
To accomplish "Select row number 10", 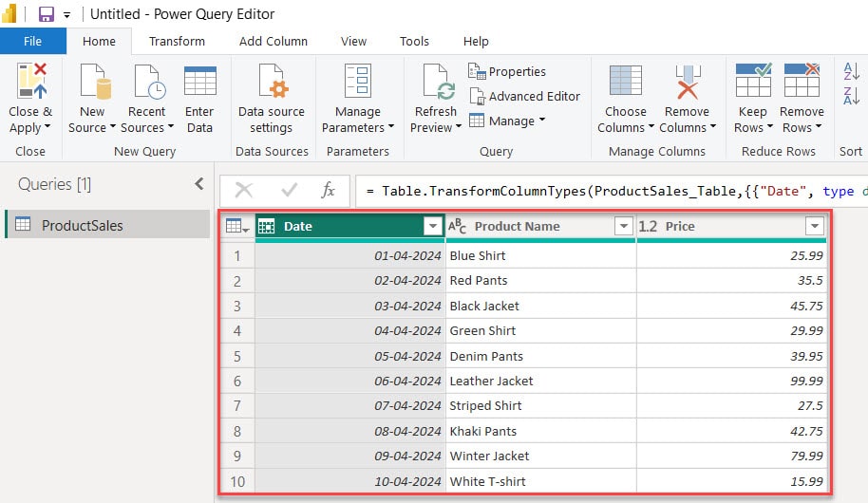I will click(x=236, y=481).
